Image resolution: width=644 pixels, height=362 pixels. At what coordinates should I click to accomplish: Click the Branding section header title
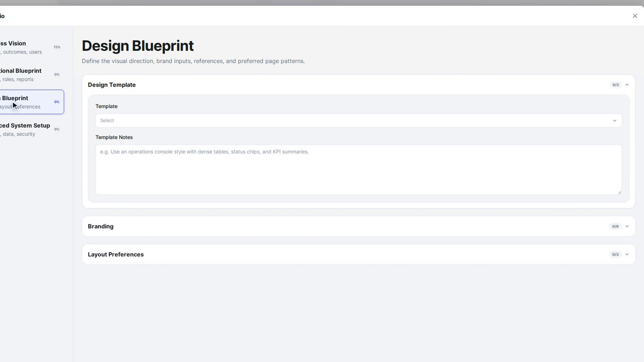click(101, 226)
